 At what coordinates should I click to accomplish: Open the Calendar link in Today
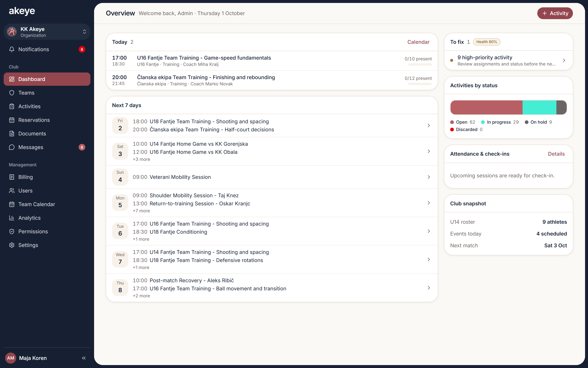[418, 42]
